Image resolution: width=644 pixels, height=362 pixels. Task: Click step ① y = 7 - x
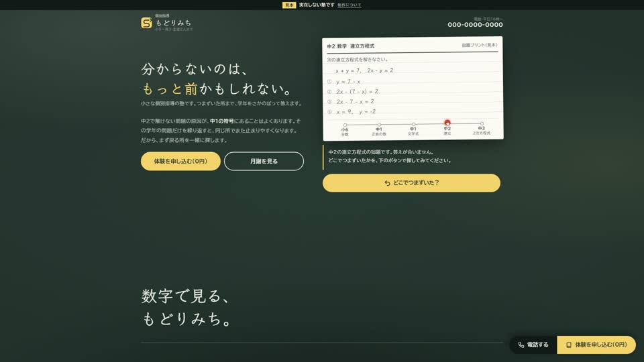coord(343,82)
